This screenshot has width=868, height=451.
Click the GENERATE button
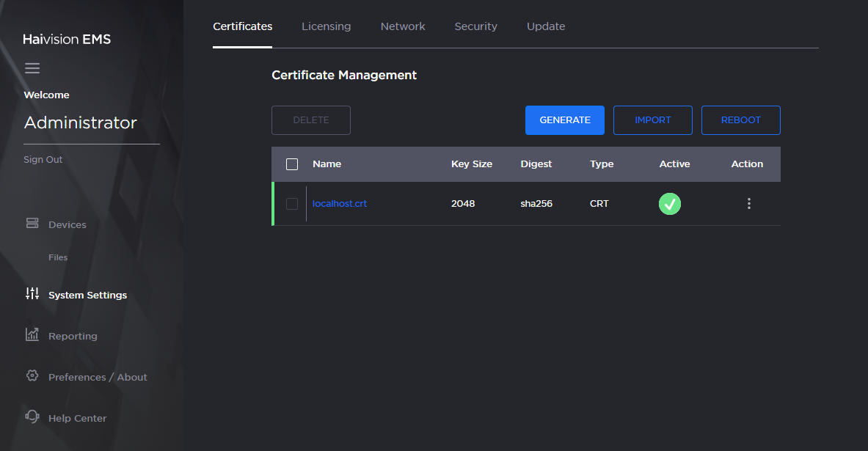tap(564, 120)
